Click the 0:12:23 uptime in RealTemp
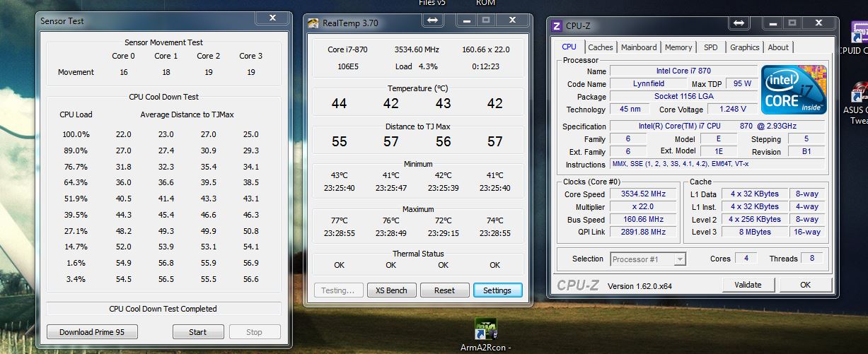Image resolution: width=868 pixels, height=354 pixels. pos(486,66)
